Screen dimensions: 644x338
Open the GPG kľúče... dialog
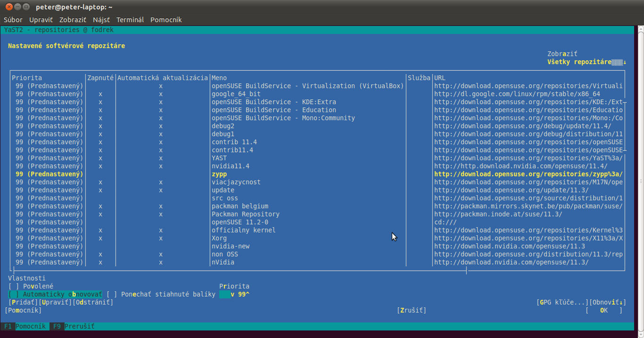562,302
